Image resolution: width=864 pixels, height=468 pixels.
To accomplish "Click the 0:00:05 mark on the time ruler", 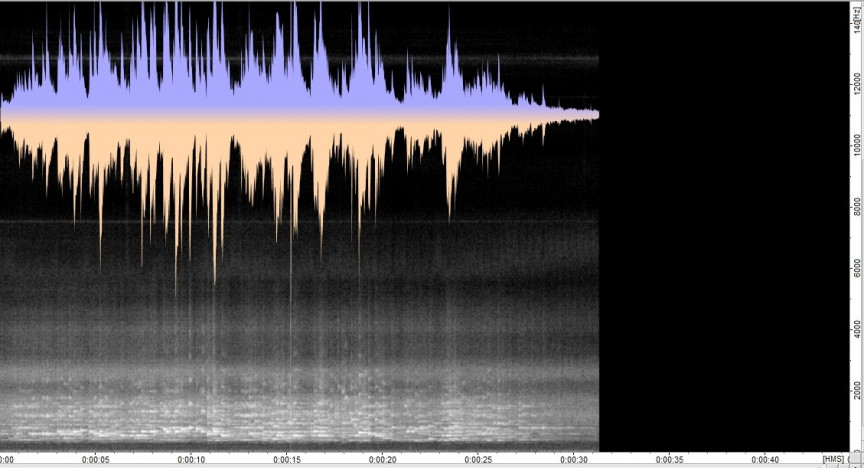I will pos(95,460).
